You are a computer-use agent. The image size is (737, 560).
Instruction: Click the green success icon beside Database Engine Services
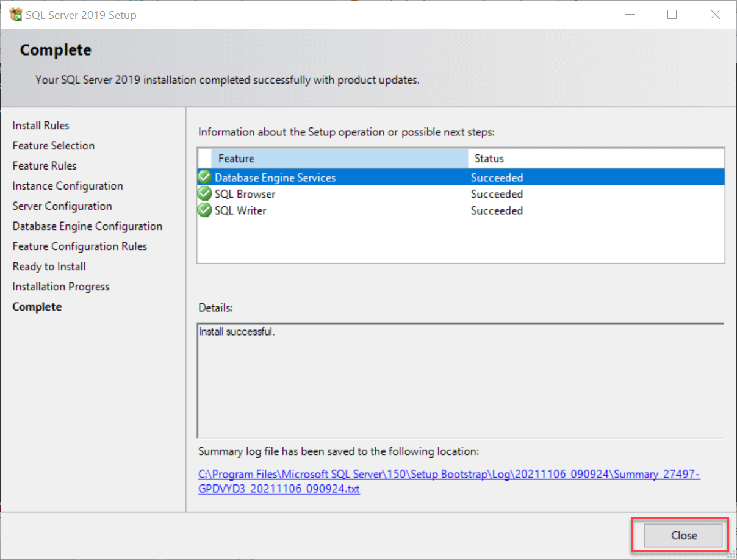click(x=204, y=177)
